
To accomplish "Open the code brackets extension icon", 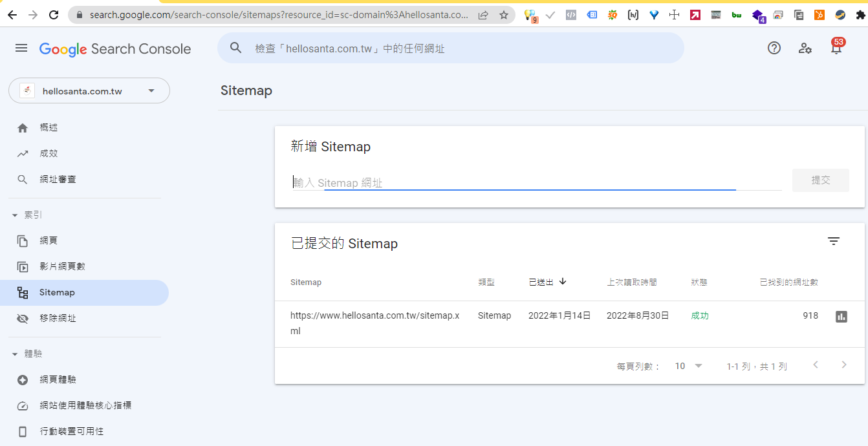I will [x=571, y=15].
